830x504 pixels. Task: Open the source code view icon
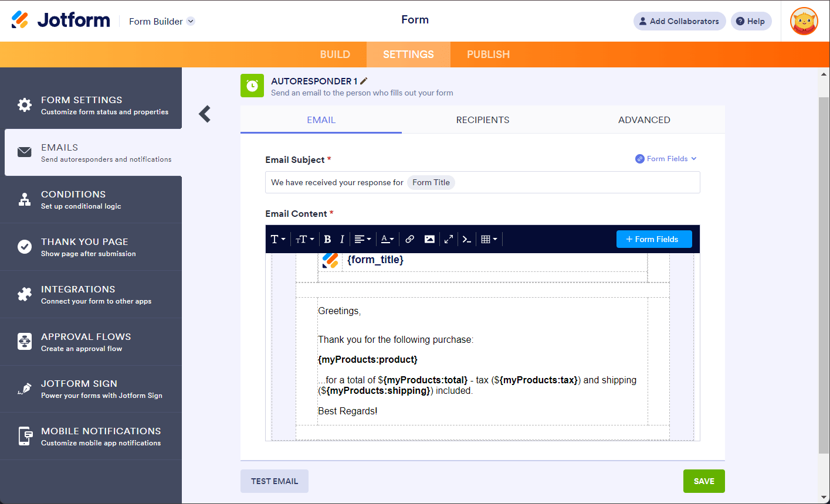point(467,239)
